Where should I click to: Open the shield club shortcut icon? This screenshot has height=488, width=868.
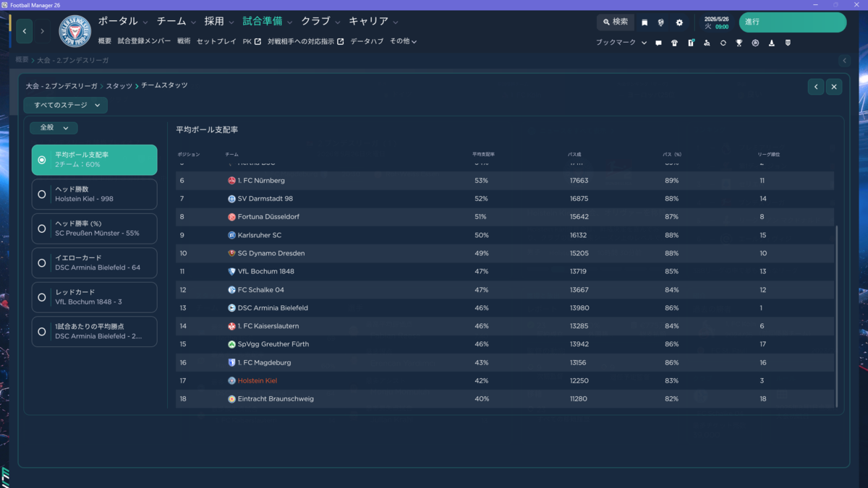tap(788, 43)
